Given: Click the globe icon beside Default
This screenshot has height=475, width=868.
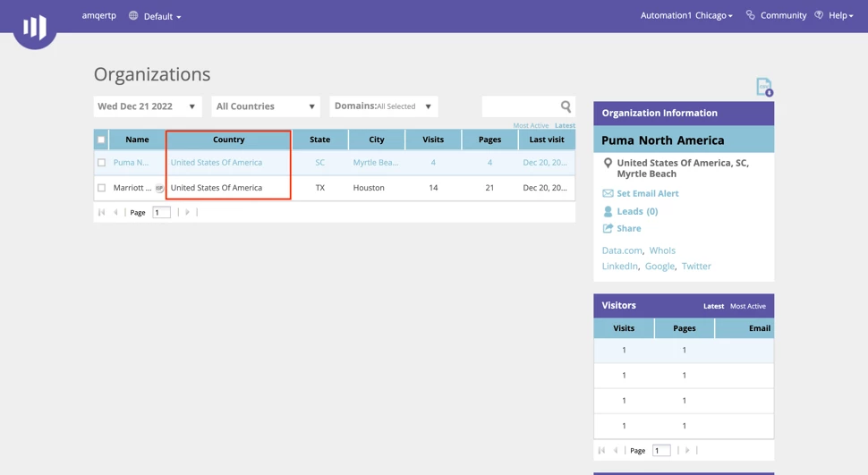Looking at the screenshot, I should point(133,15).
